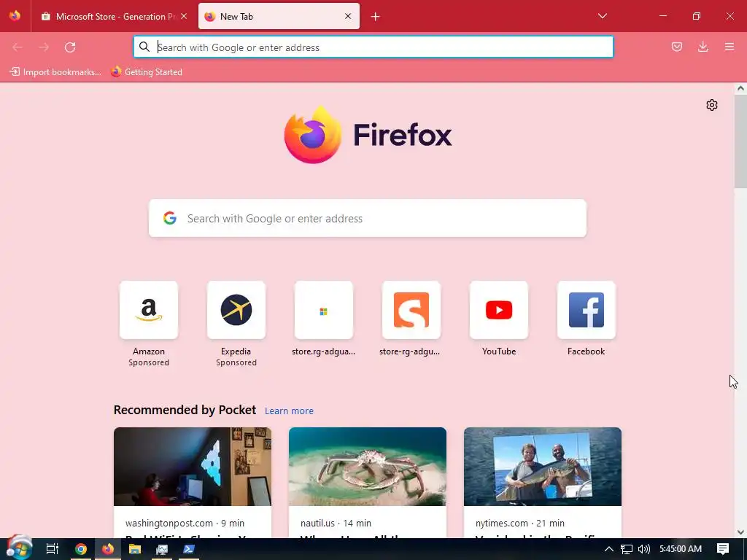Open a new tab with plus button
Screen dimensions: 747x560
pyautogui.click(x=376, y=17)
